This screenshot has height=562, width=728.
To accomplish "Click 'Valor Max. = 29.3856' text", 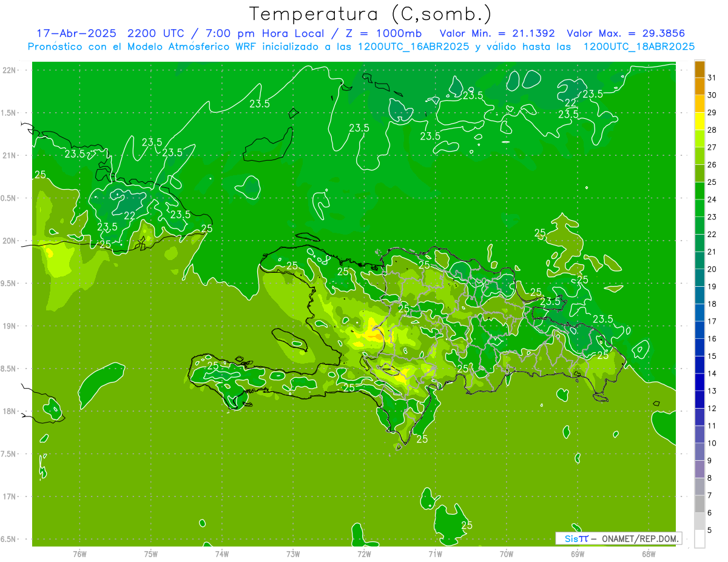I will point(625,33).
